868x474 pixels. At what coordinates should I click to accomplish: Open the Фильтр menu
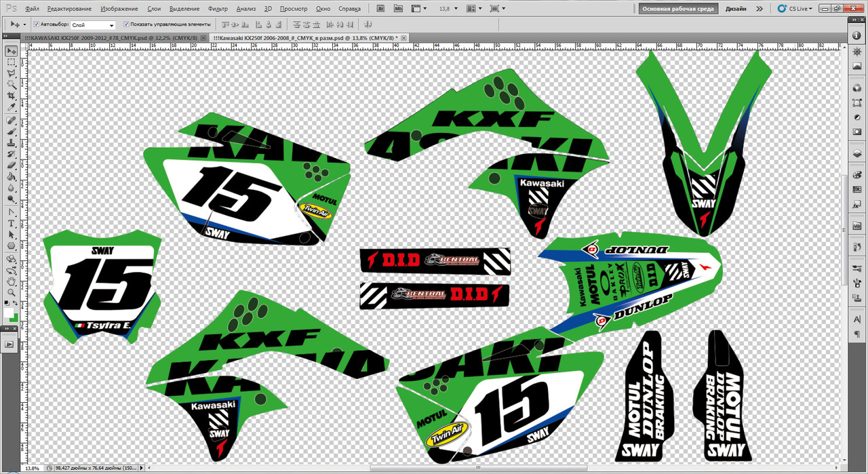[x=218, y=9]
